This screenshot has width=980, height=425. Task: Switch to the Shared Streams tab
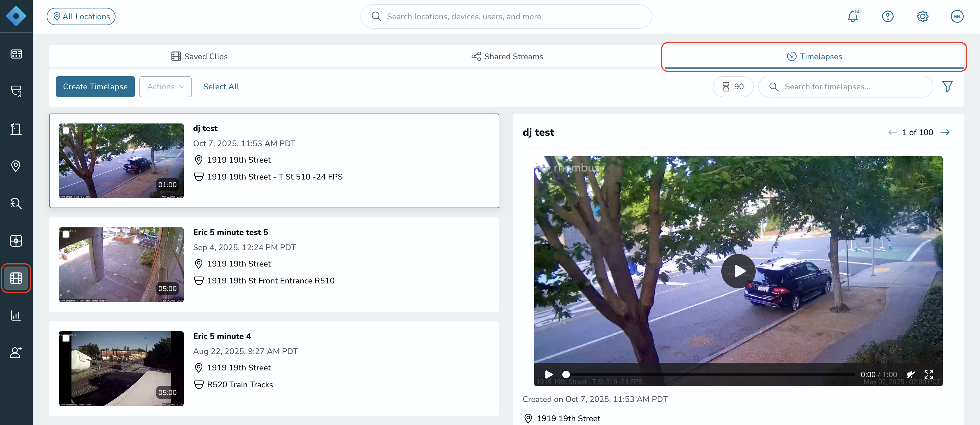tap(507, 56)
